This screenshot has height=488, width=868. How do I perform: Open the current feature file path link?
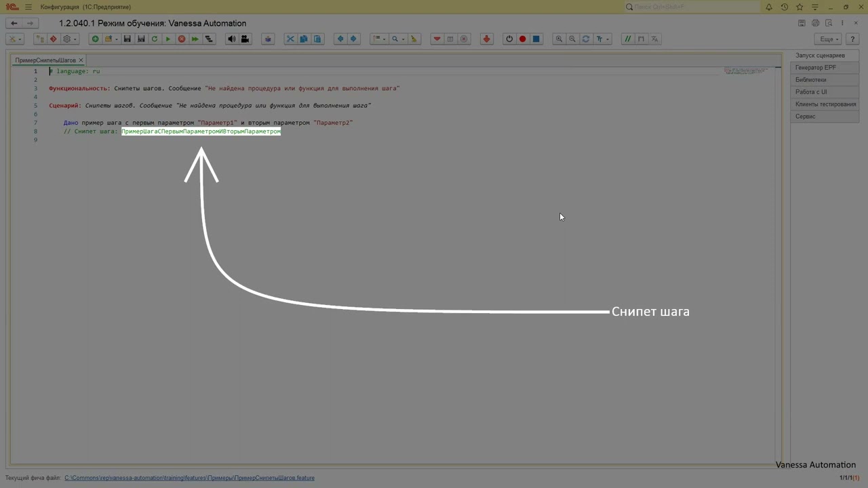[x=189, y=478]
